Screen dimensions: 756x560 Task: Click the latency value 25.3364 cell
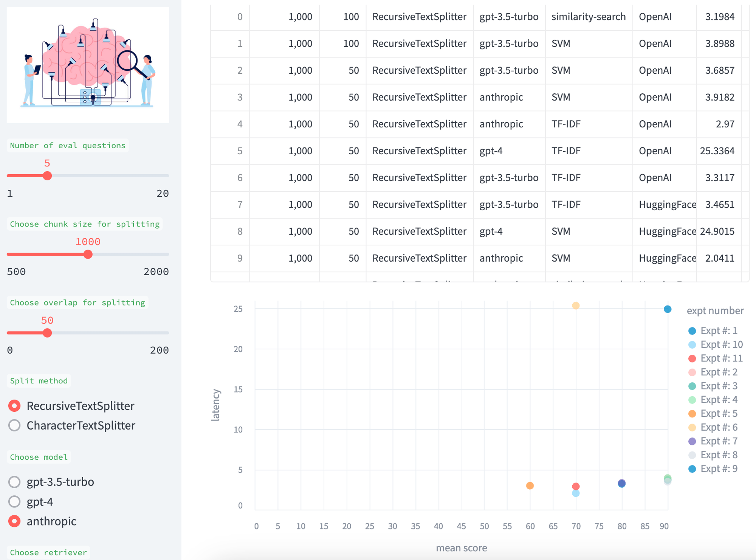coord(717,151)
